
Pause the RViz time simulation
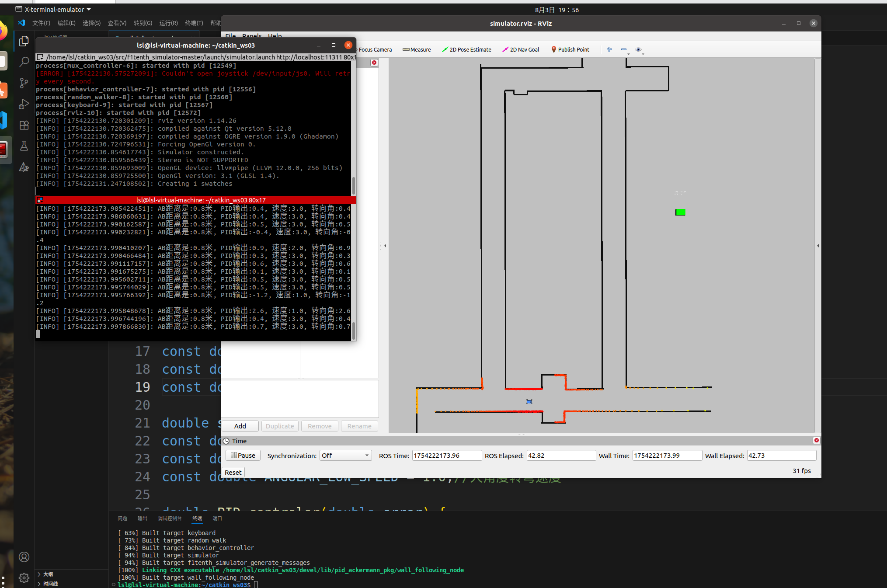coord(243,455)
